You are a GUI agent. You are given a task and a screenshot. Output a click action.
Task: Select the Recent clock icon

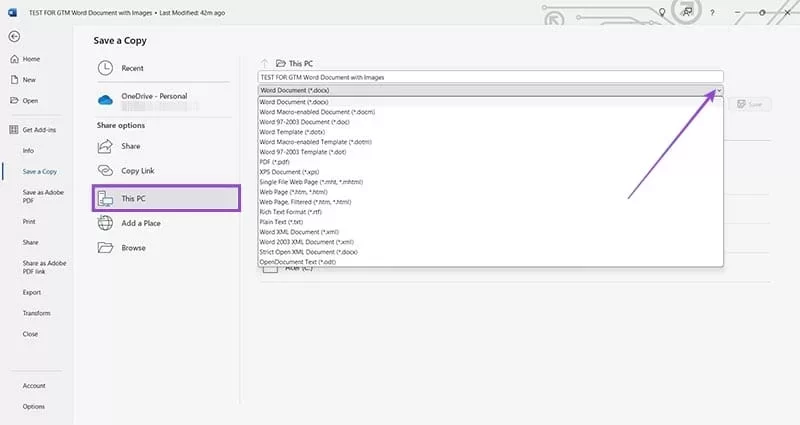click(x=107, y=68)
